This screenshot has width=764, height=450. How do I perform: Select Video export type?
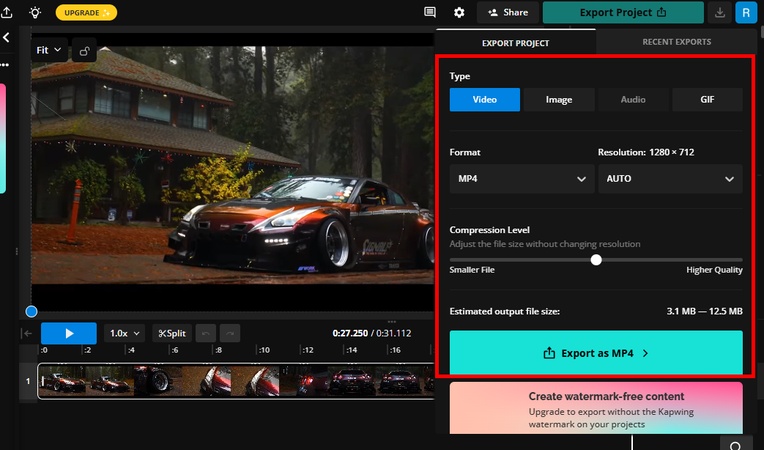click(485, 99)
